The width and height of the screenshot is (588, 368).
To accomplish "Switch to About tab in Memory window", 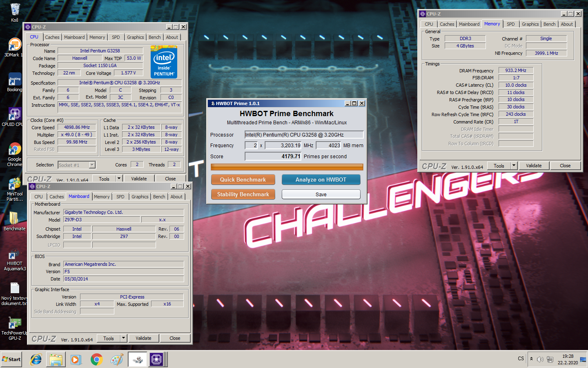I will (x=567, y=24).
